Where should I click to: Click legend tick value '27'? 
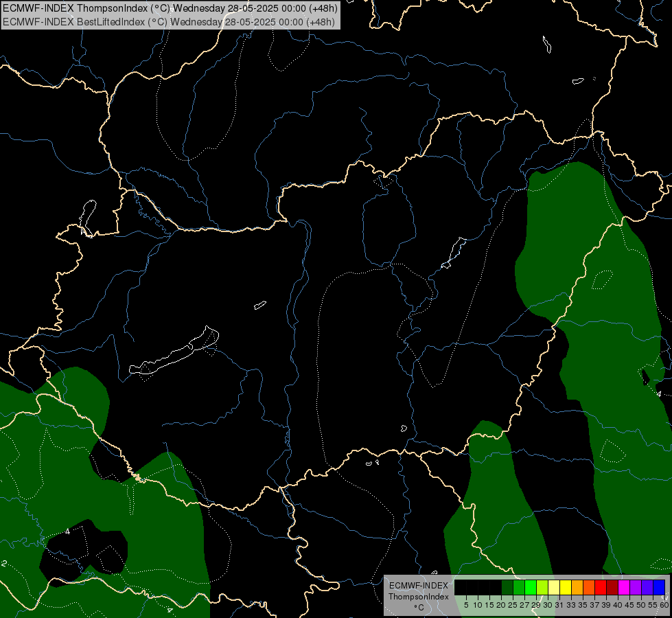pyautogui.click(x=524, y=605)
